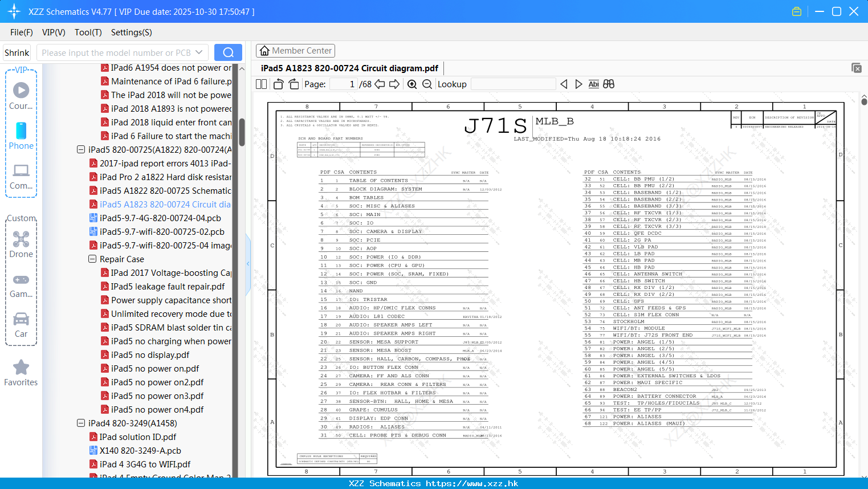Click the Lookup text field
This screenshot has width=868, height=489.
(x=514, y=84)
